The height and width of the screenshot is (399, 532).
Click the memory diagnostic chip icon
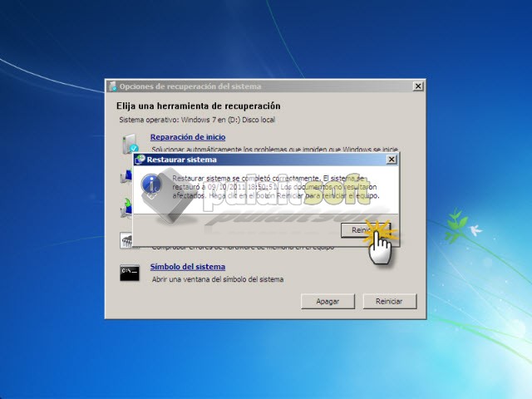126,241
